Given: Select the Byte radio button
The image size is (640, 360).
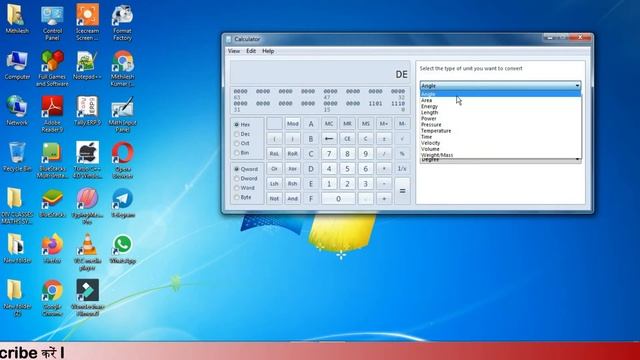Looking at the screenshot, I should (x=243, y=197).
